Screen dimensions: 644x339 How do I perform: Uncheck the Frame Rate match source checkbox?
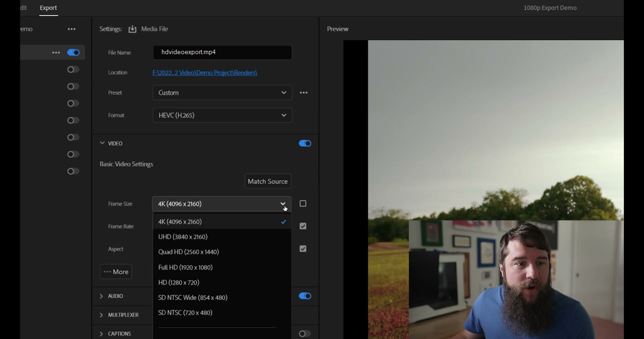click(x=303, y=226)
